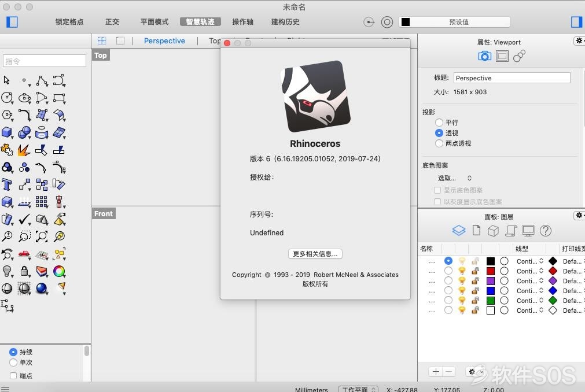Toggle lock on green layer
This screenshot has width=585, height=392.
475,300
